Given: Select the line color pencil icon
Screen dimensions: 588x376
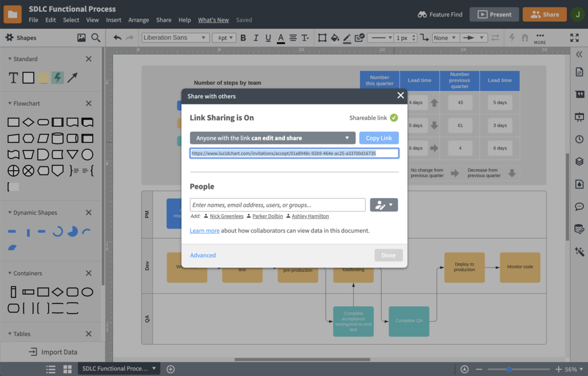Looking at the screenshot, I should click(x=346, y=38).
